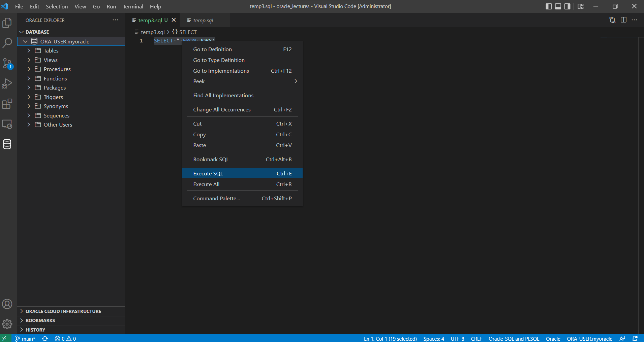Open the Terminal menu

tap(133, 6)
